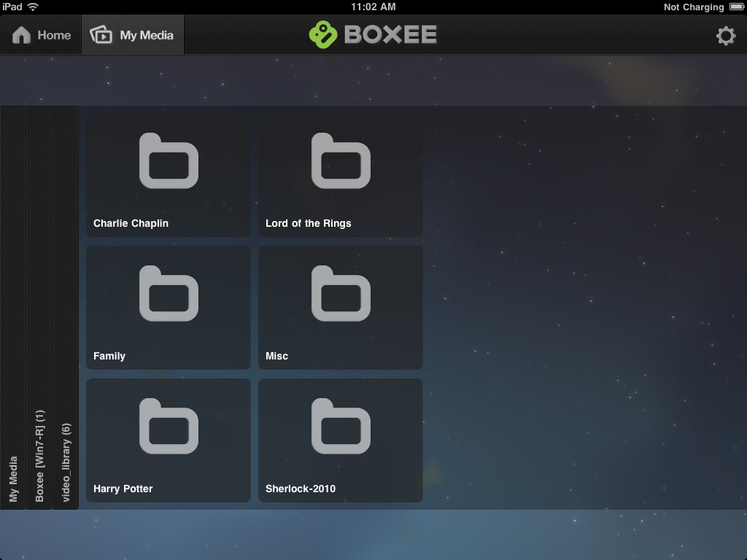Screen dimensions: 747x560
Task: Open the Family folder icon
Action: tap(169, 293)
